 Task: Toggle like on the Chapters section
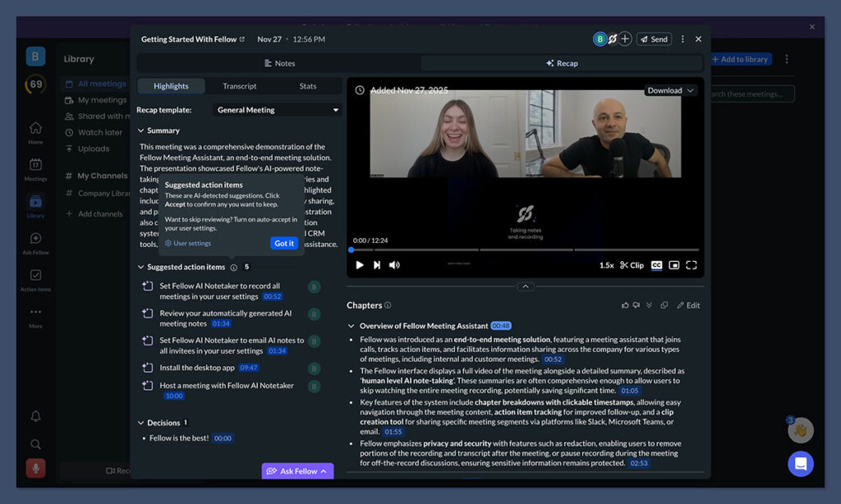point(626,305)
